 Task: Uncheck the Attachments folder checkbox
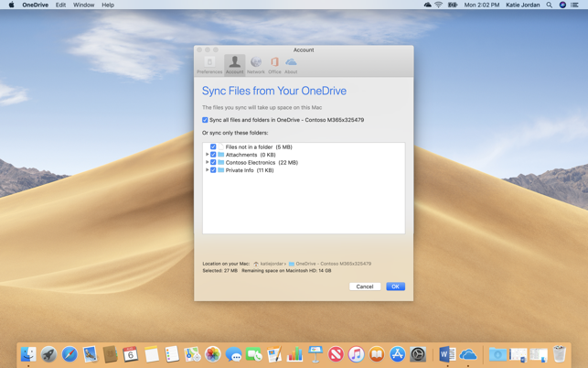[213, 155]
